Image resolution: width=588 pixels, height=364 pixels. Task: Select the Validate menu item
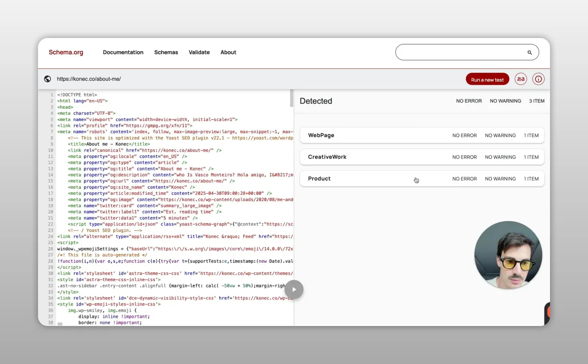point(199,52)
